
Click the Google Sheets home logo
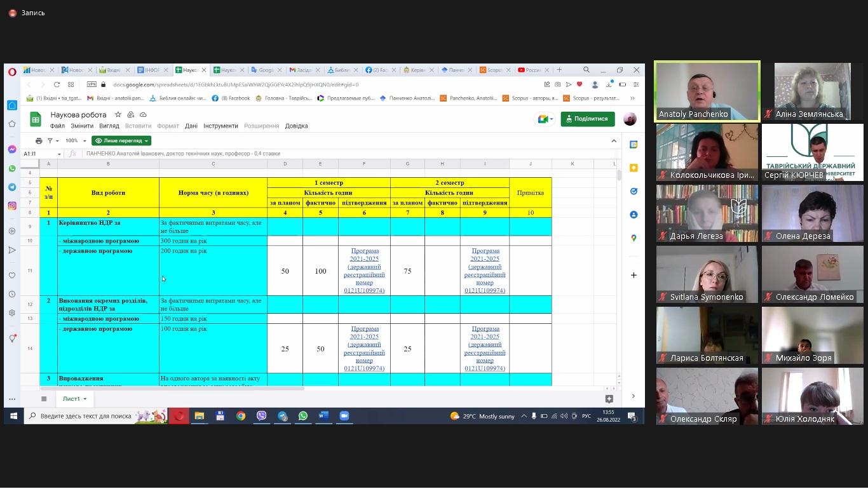36,119
